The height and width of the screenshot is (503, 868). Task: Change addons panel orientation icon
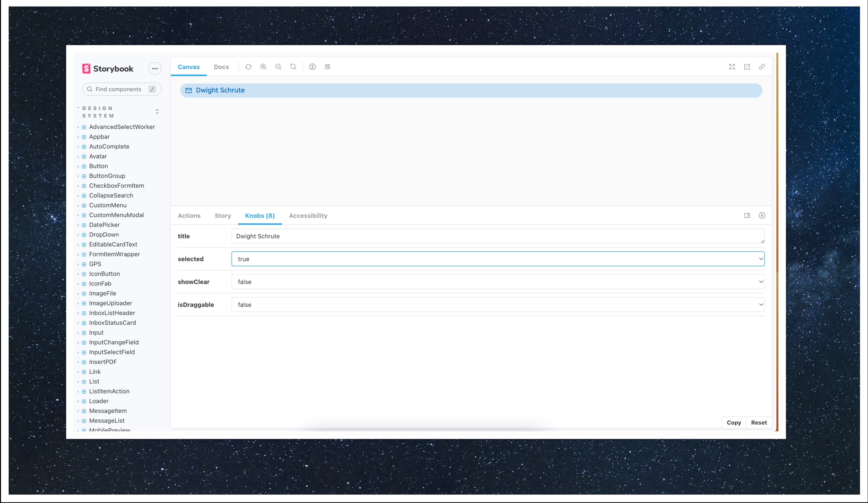click(x=747, y=215)
